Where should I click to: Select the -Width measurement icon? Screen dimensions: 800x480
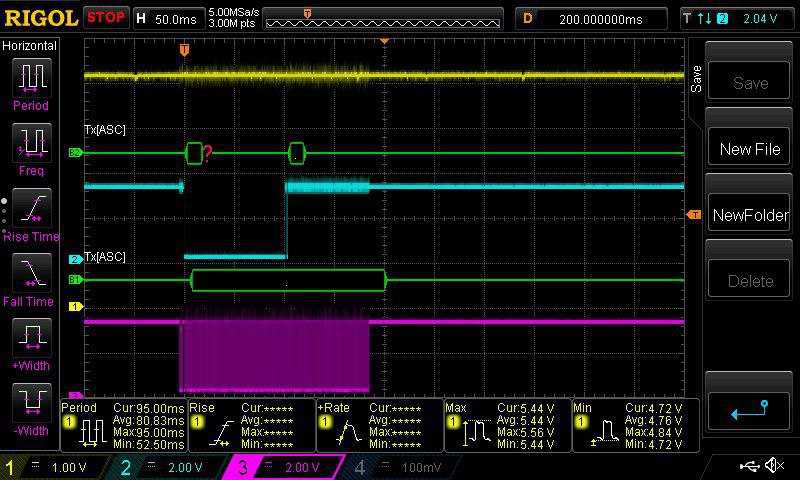(32, 402)
